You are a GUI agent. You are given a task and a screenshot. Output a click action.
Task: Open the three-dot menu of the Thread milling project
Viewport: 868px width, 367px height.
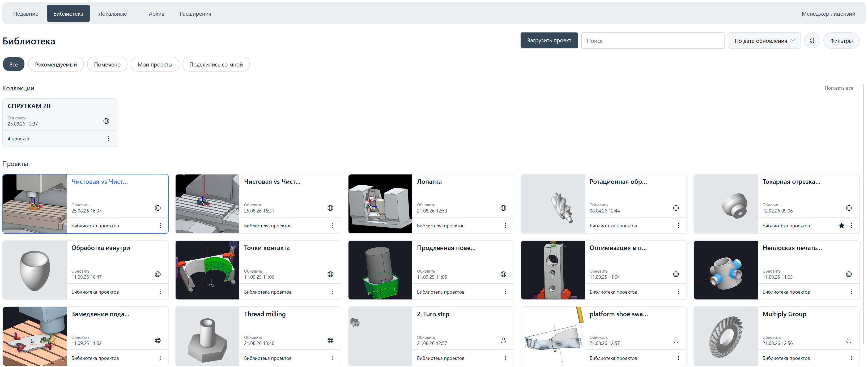click(333, 358)
